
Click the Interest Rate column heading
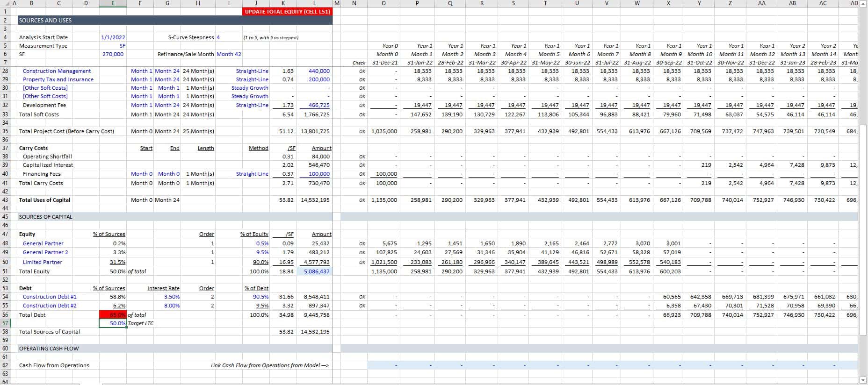[x=163, y=288]
